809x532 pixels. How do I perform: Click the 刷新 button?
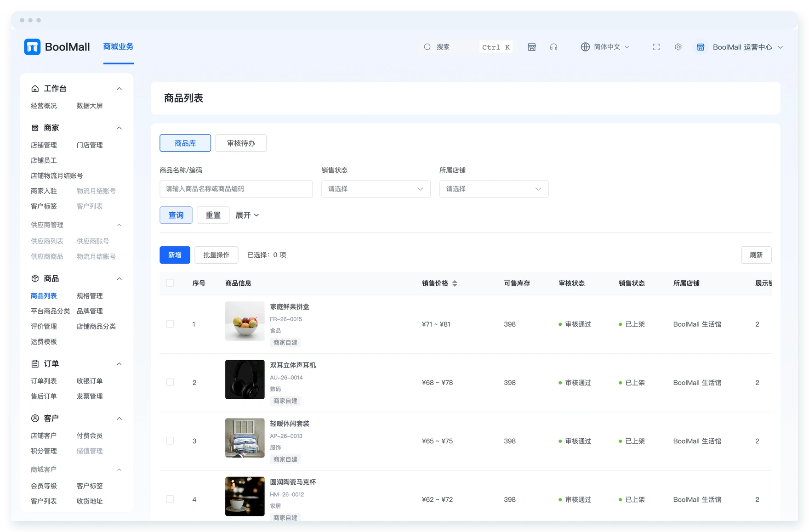tap(756, 255)
